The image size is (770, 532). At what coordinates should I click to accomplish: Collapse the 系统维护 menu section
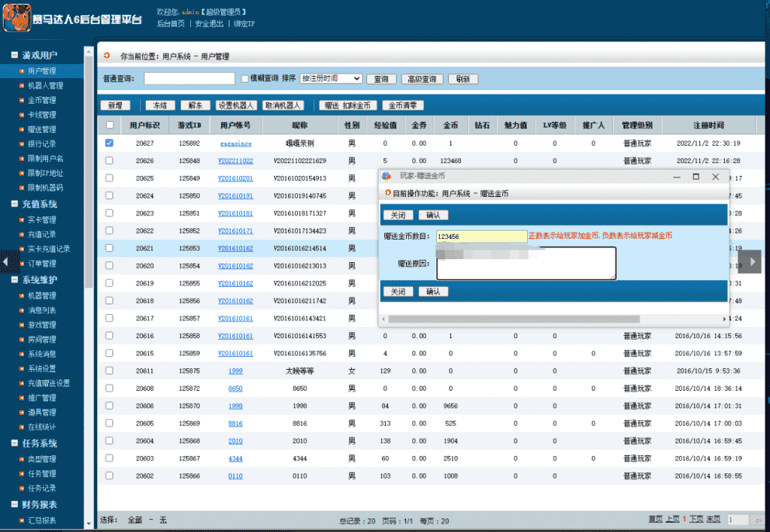point(14,280)
